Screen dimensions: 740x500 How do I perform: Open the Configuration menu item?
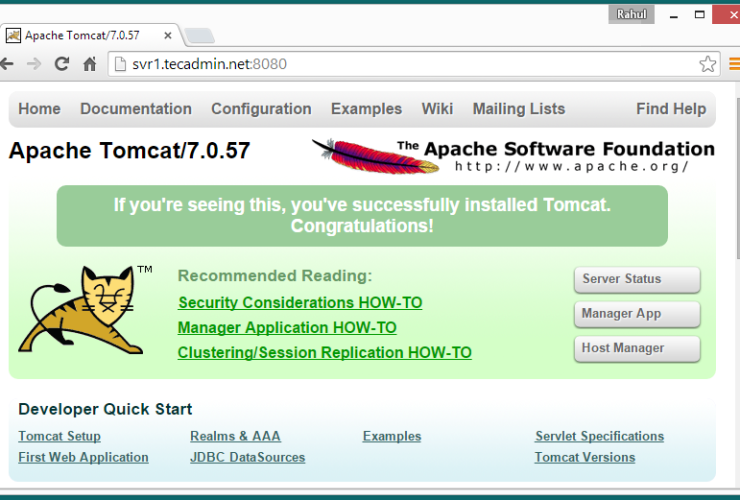261,109
